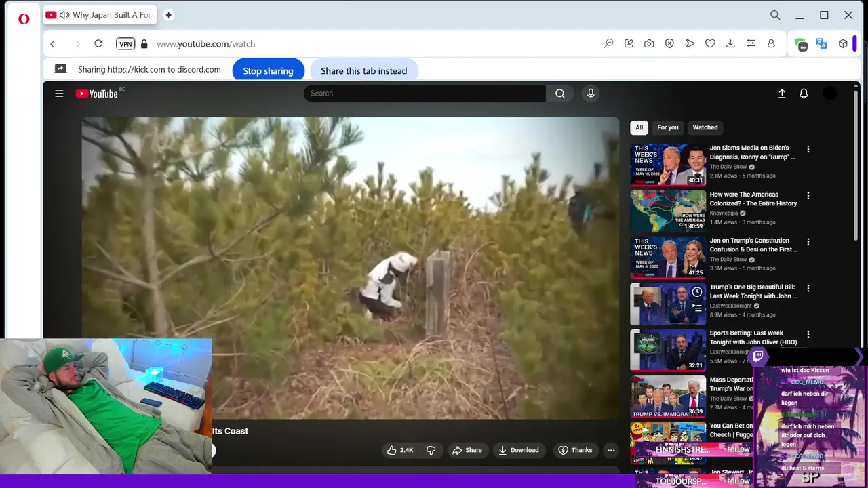
Task: Go to YouTube home via logo
Action: pyautogui.click(x=97, y=94)
